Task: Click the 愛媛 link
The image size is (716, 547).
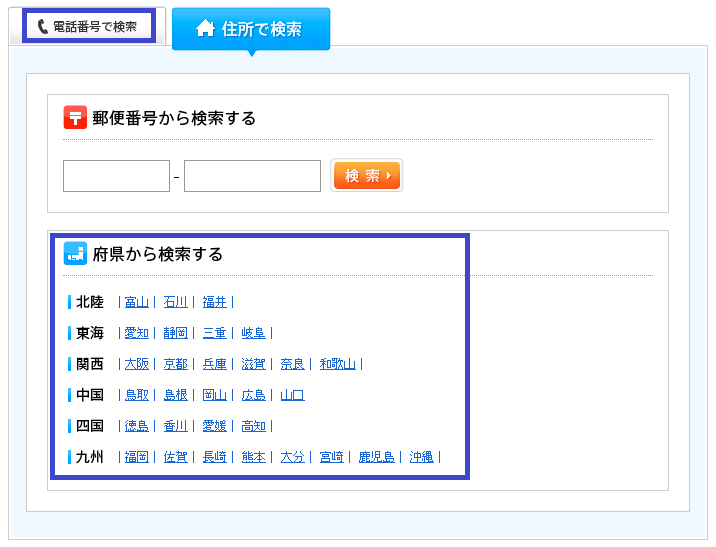Action: (x=215, y=426)
